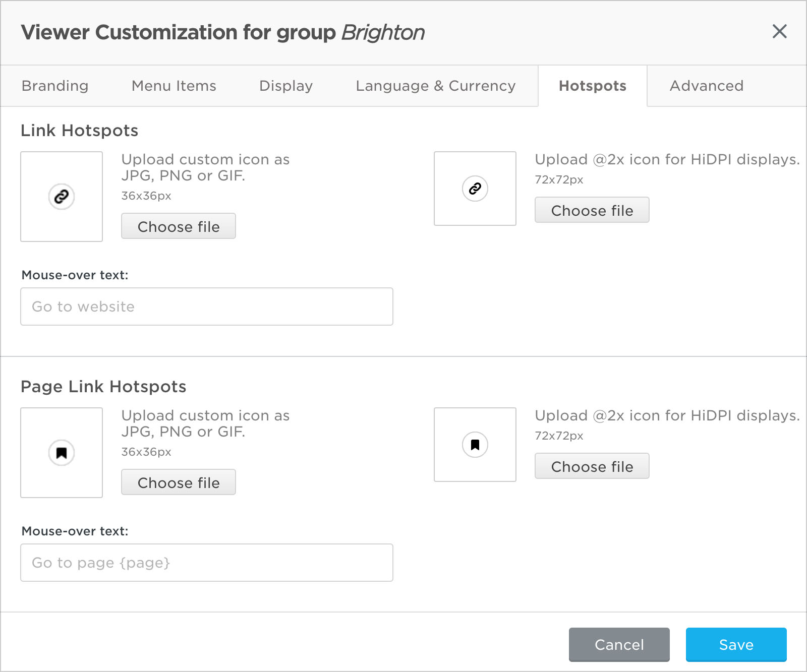Click the Hotspots tab
This screenshot has height=672, width=807.
click(x=592, y=86)
